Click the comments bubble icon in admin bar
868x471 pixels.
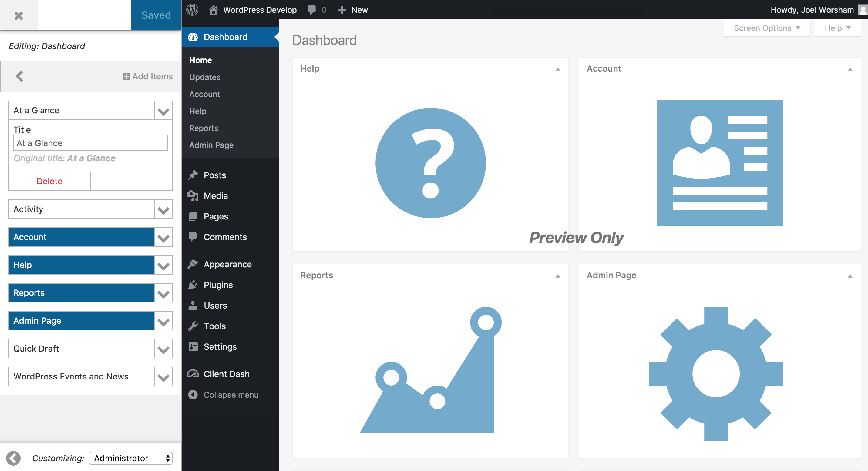pyautogui.click(x=312, y=10)
